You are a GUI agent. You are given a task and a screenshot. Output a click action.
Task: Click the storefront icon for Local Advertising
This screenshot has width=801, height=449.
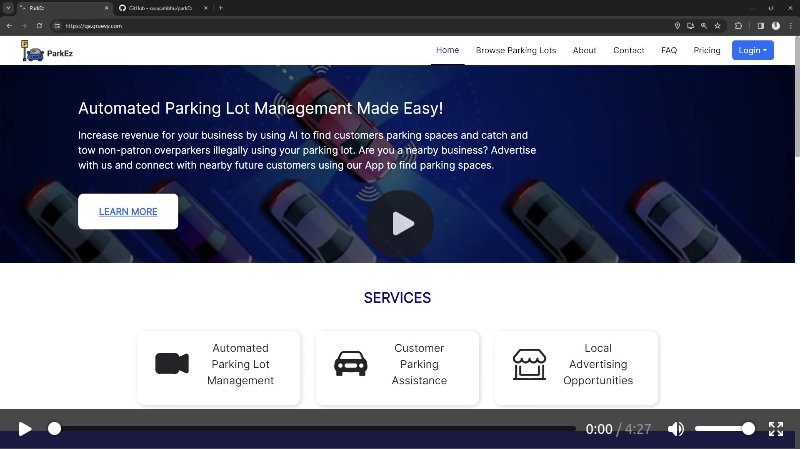529,364
